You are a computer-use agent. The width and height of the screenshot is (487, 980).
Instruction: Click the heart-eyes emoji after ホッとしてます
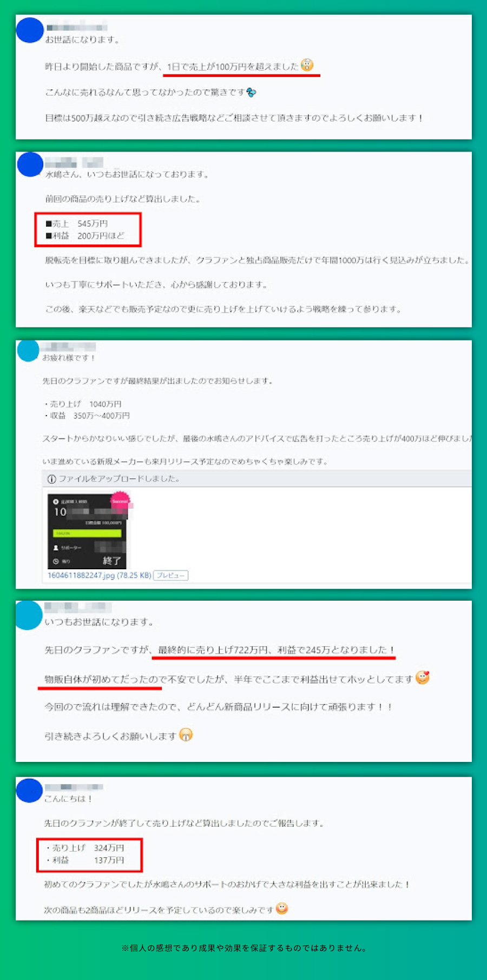point(423,678)
